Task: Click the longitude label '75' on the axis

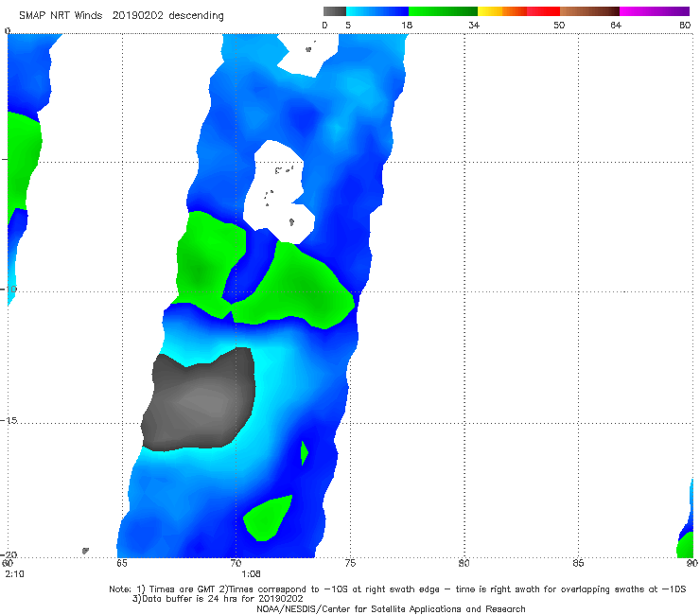Action: point(350,563)
